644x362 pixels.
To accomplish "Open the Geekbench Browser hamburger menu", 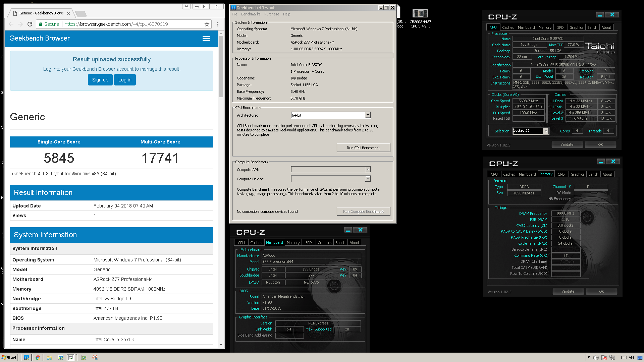I will coord(206,39).
